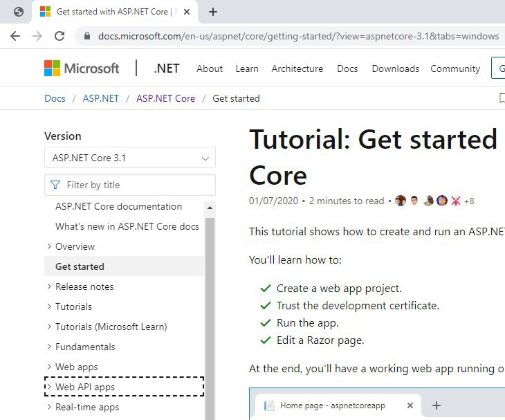Expand the Tutorials node
Viewport: 505px width, 420px height.
pyautogui.click(x=49, y=307)
